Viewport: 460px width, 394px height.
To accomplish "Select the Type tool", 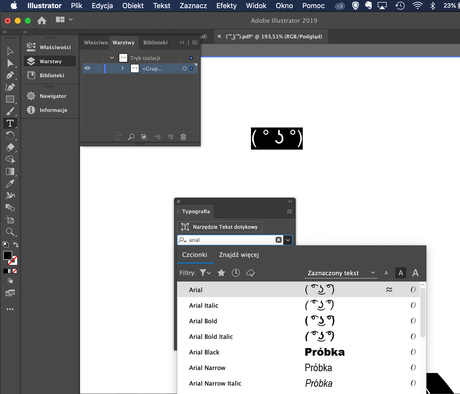I will (x=10, y=123).
